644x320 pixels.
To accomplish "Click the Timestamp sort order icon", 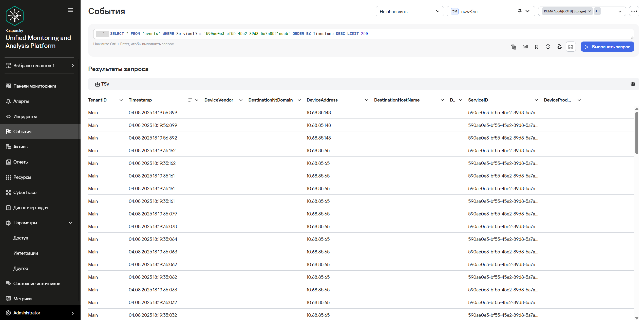I will (190, 100).
